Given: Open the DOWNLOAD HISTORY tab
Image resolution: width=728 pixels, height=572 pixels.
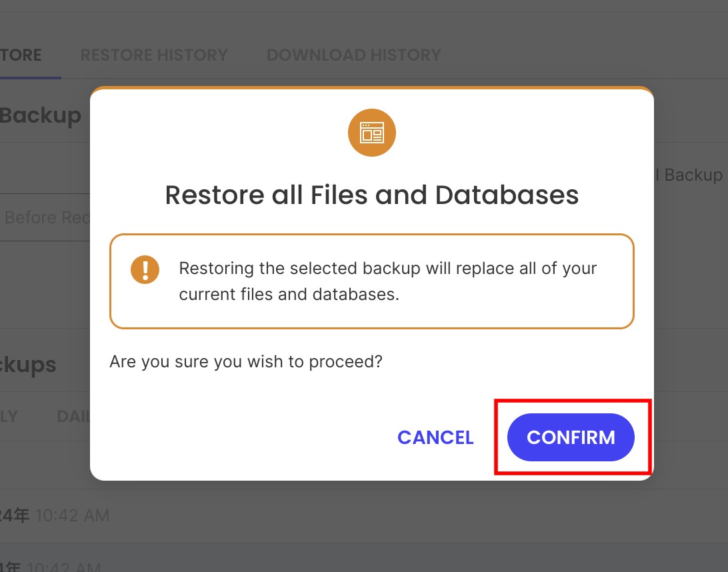Looking at the screenshot, I should [353, 55].
